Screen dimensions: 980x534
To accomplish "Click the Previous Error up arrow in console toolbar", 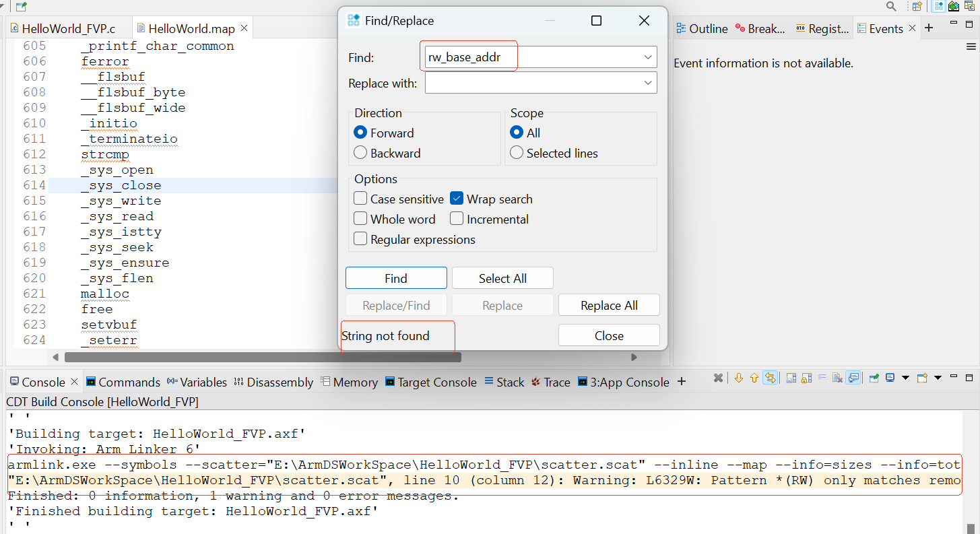I will [754, 378].
